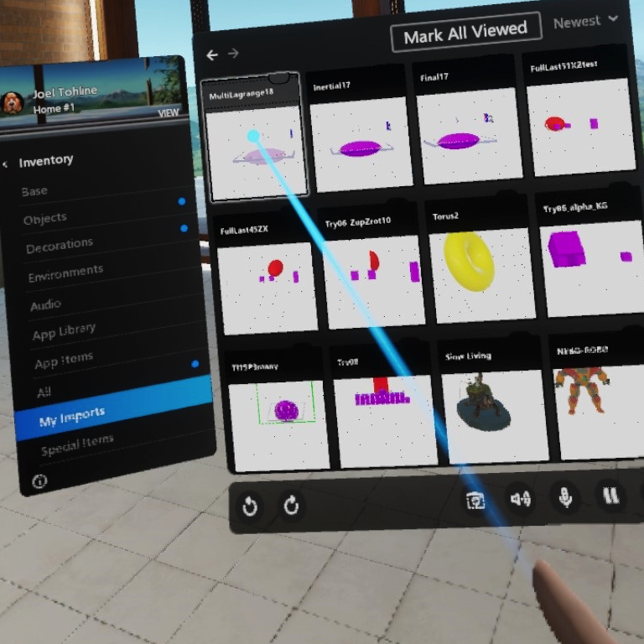This screenshot has height=644, width=644.
Task: Collapse Inventory with the back chevron
Action: click(7, 164)
